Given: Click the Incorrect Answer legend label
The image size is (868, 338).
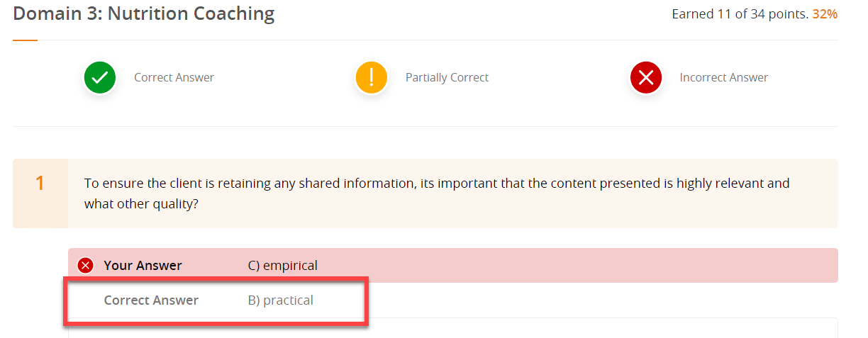Looking at the screenshot, I should 723,78.
